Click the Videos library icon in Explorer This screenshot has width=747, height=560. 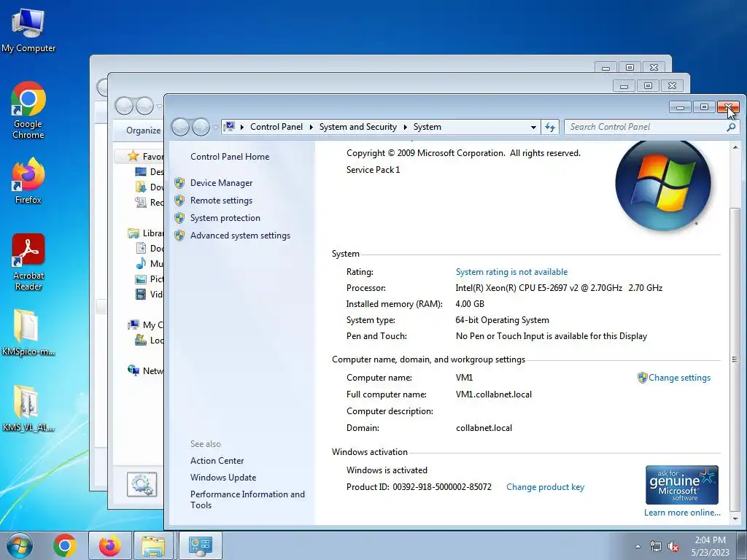point(141,295)
